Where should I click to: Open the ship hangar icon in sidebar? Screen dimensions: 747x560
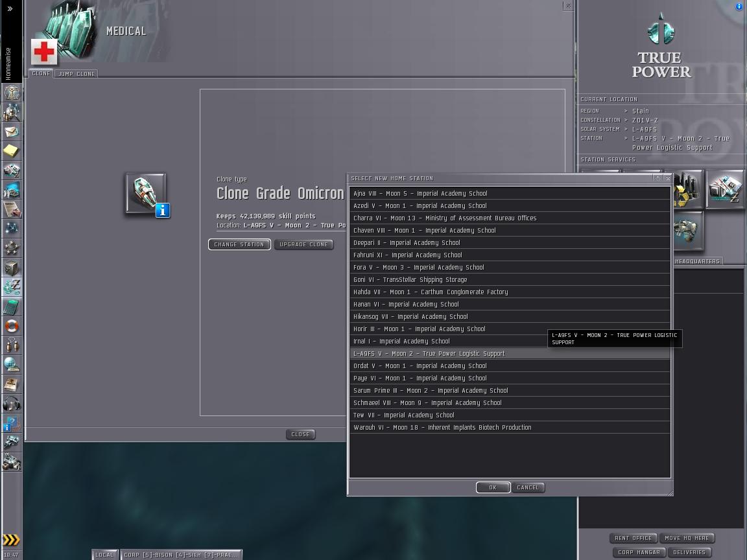[x=12, y=443]
